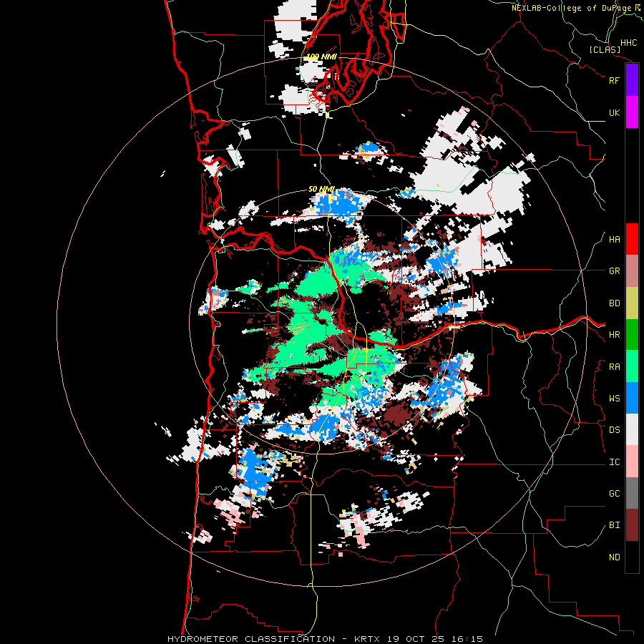
Task: Click the GC gray legend swatch
Action: click(632, 493)
